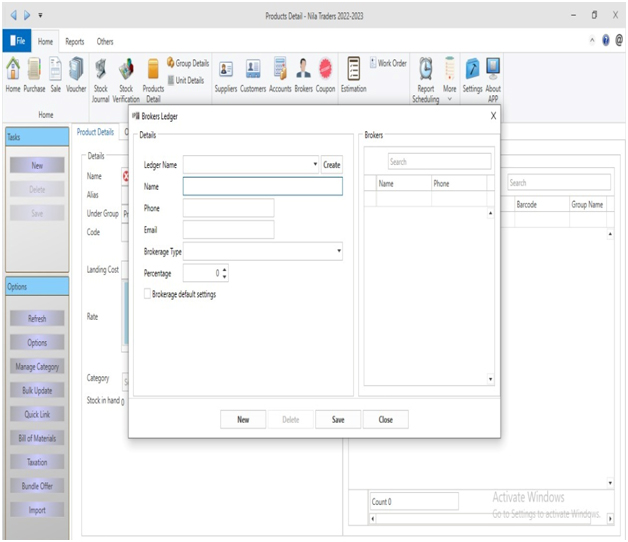Click Bulk Update button
Viewport: 628px width, 542px height.
[37, 390]
